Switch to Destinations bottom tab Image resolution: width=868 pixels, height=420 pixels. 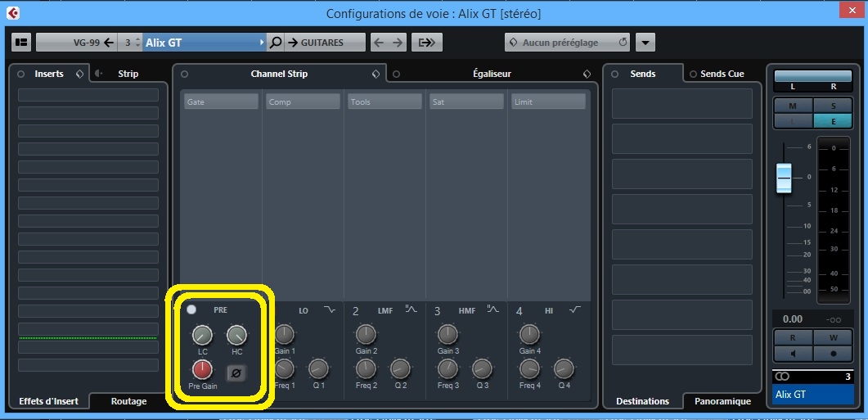[643, 401]
